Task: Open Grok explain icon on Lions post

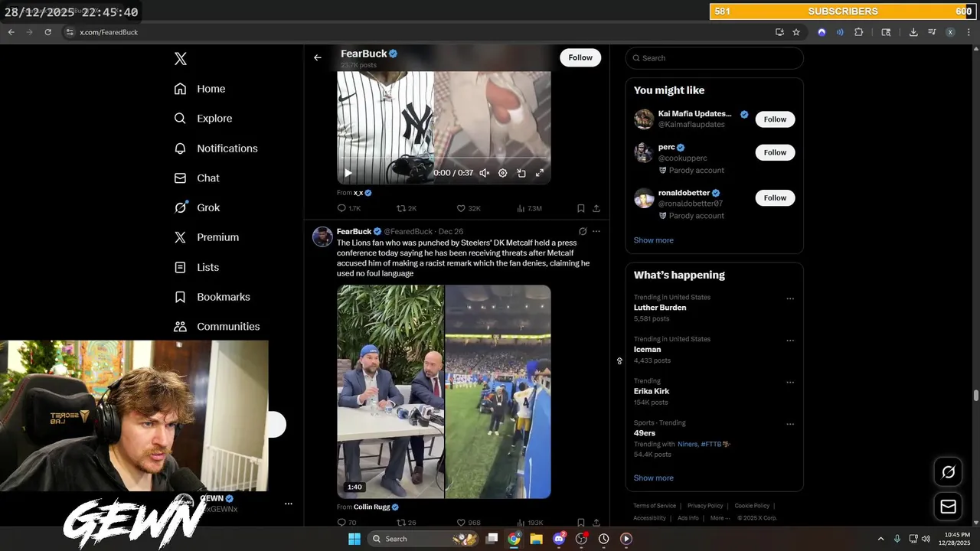Action: 583,231
